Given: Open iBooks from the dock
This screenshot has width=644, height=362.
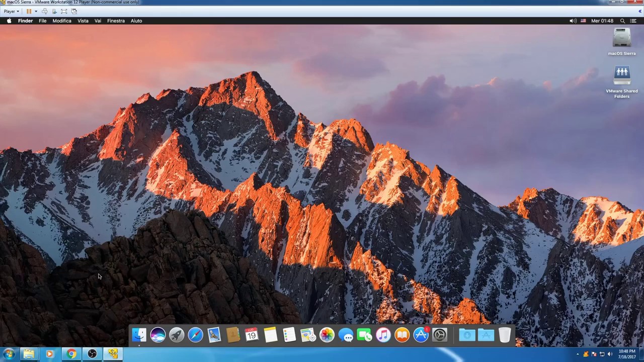Looking at the screenshot, I should tap(402, 335).
